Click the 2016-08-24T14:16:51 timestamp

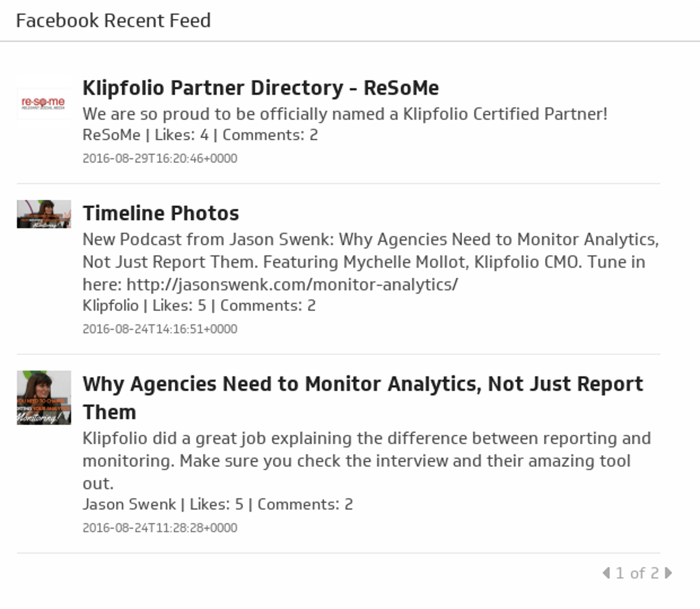click(160, 329)
